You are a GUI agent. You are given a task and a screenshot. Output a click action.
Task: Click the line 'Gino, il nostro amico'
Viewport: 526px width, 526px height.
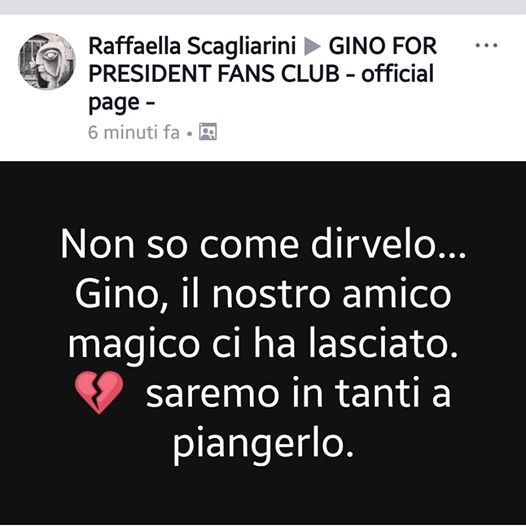tap(263, 294)
